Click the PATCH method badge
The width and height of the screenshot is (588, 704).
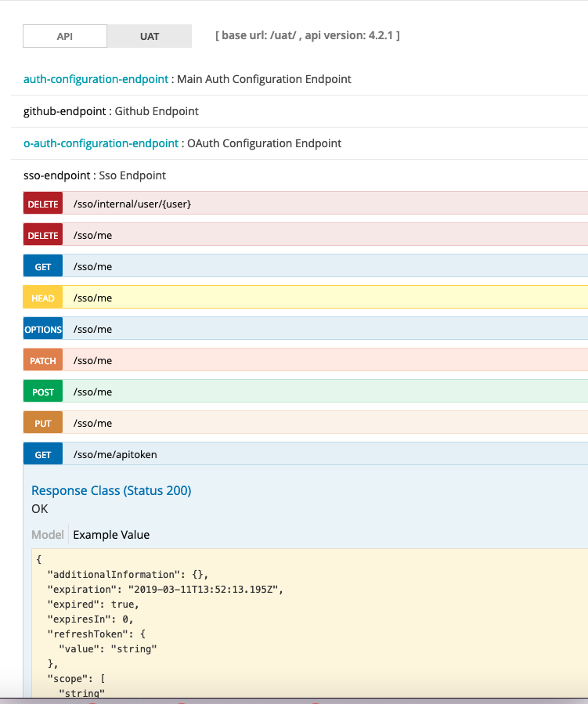pos(43,360)
